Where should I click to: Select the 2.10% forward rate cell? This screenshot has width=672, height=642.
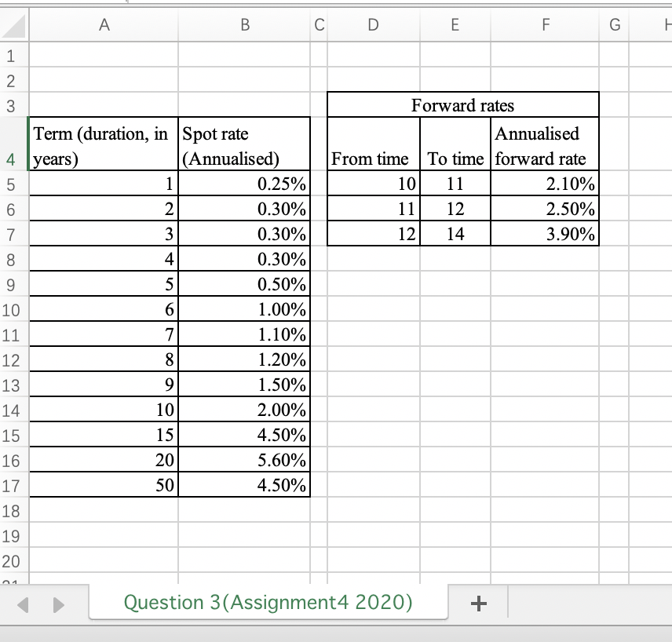[x=545, y=183]
